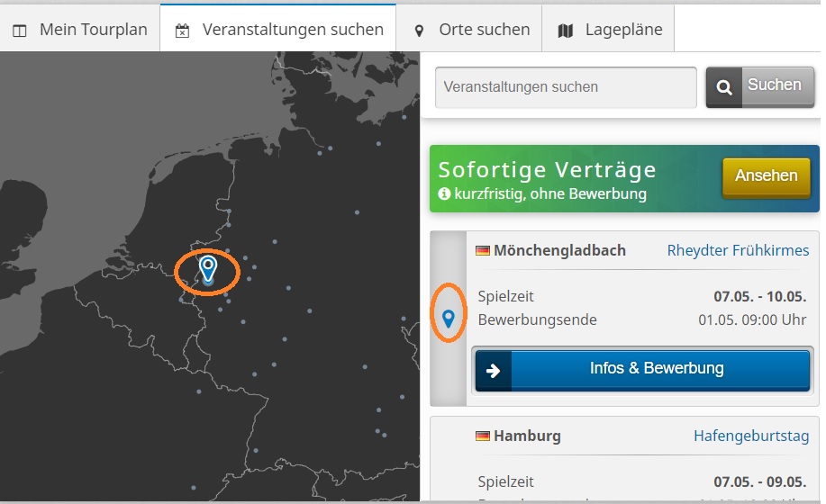Screen dimensions: 826x504
Task: Click the info icon next to kurzfristig
Action: 444,193
